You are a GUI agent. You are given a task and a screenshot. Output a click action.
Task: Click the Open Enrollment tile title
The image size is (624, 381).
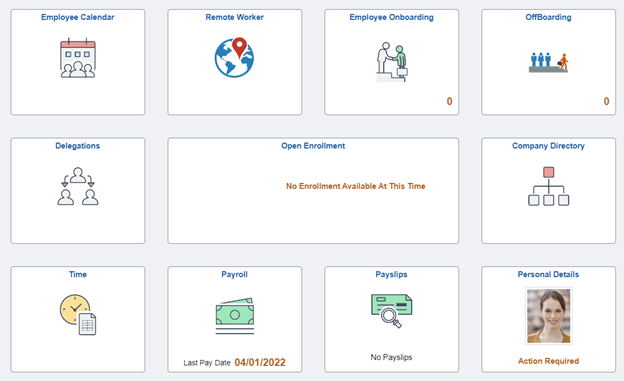point(313,146)
